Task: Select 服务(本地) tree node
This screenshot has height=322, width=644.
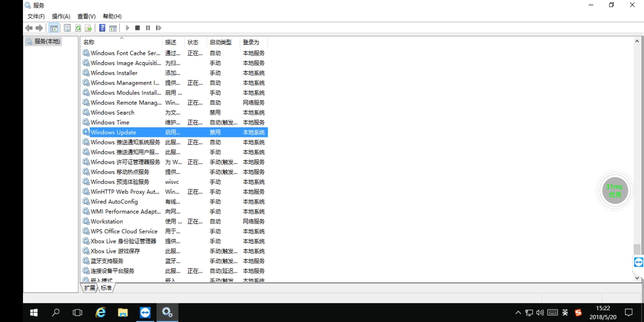Action: [x=43, y=41]
